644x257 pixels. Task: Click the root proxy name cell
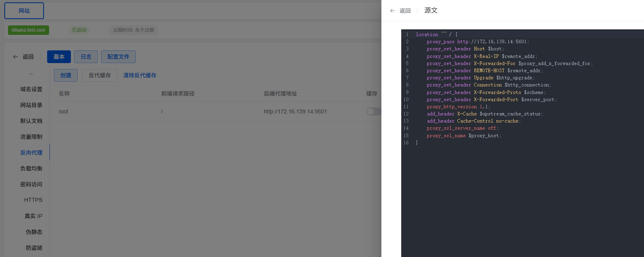[63, 111]
